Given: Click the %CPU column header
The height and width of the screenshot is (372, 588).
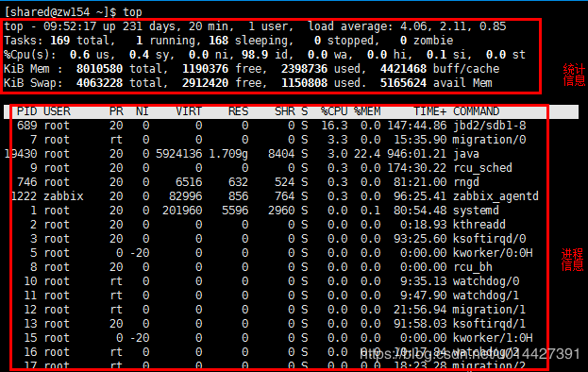Looking at the screenshot, I should click(334, 111).
